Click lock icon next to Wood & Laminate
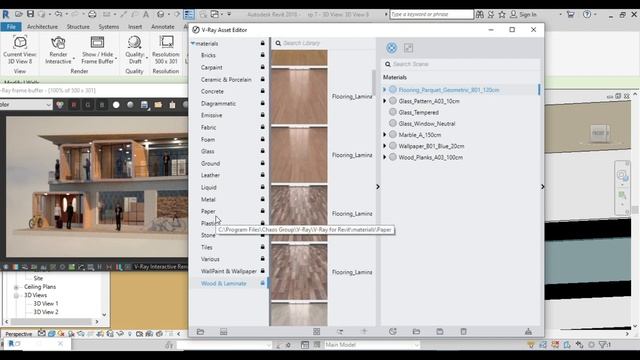 click(262, 283)
